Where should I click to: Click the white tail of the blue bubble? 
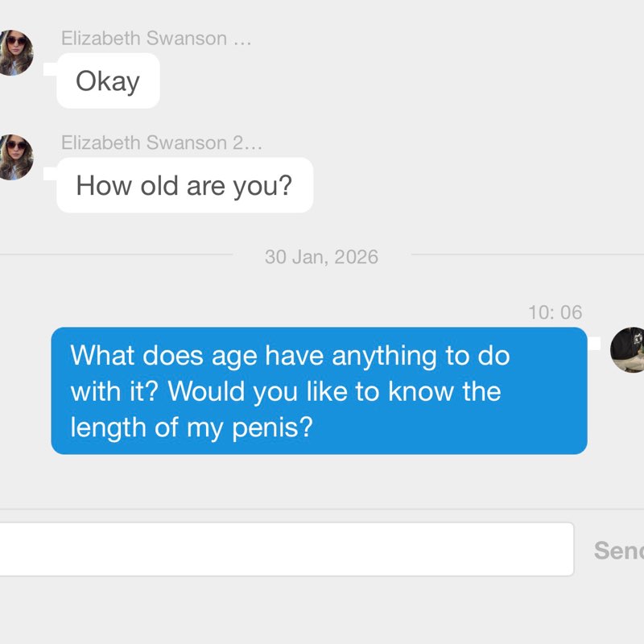594,344
